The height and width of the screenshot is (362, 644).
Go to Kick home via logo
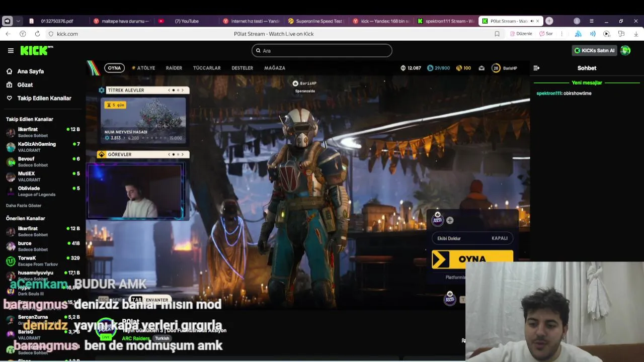[x=36, y=50]
